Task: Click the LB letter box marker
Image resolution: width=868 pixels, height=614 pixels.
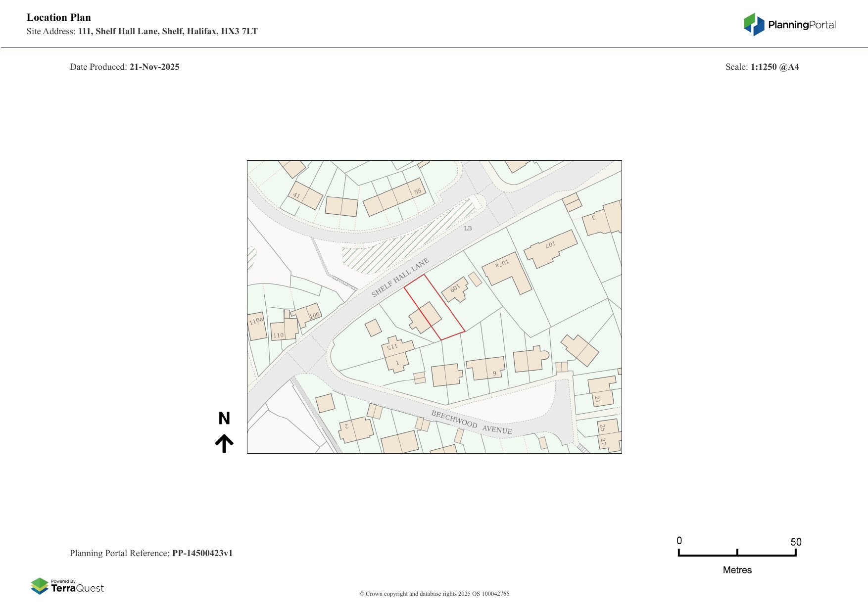Action: tap(468, 228)
